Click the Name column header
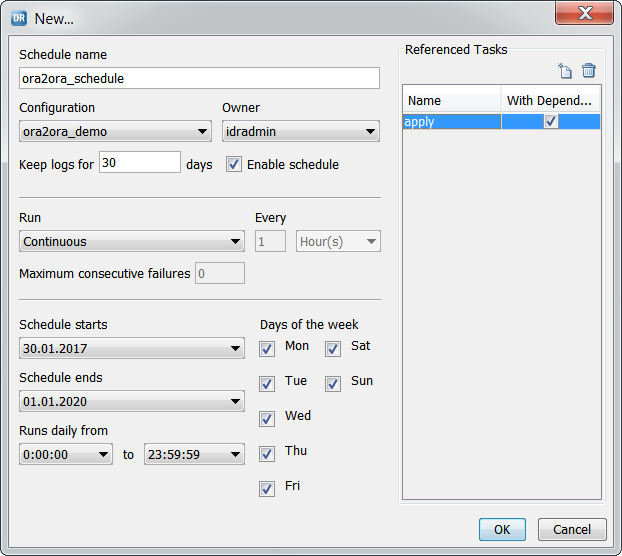Image resolution: width=622 pixels, height=556 pixels. tap(452, 100)
